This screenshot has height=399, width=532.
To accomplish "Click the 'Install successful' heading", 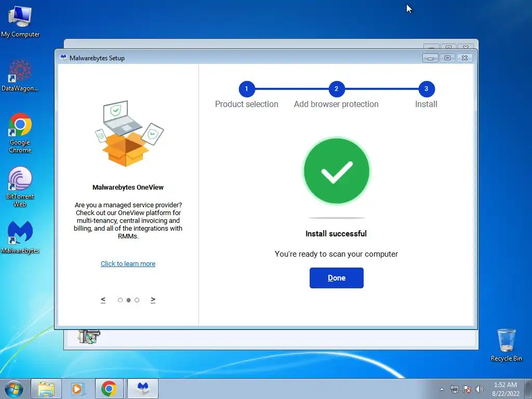I will pos(336,234).
